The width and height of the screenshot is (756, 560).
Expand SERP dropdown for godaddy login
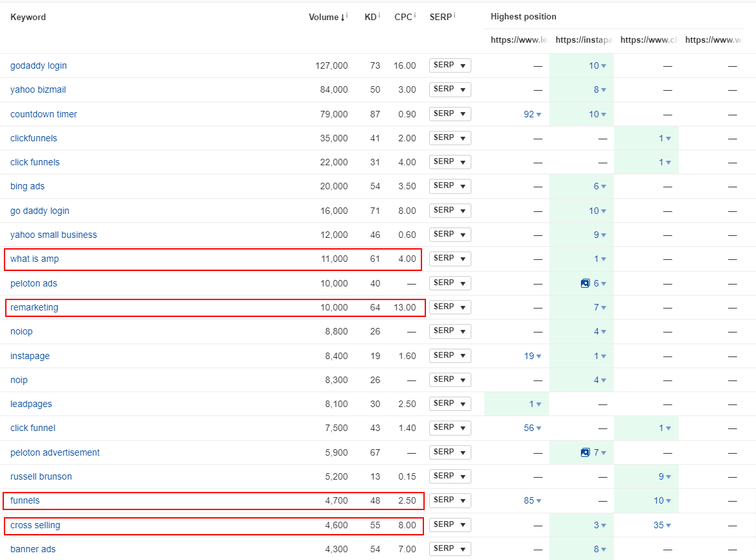[x=450, y=65]
